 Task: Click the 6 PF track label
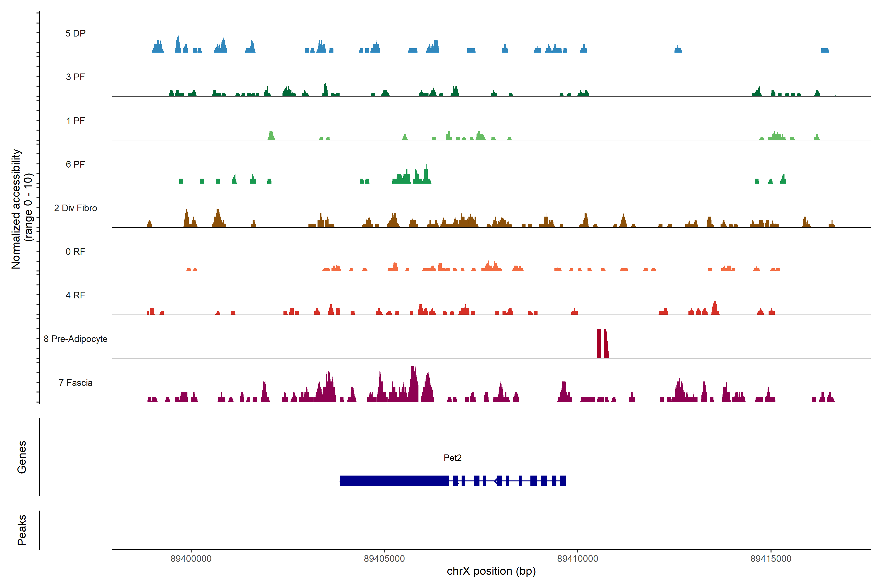click(x=75, y=164)
